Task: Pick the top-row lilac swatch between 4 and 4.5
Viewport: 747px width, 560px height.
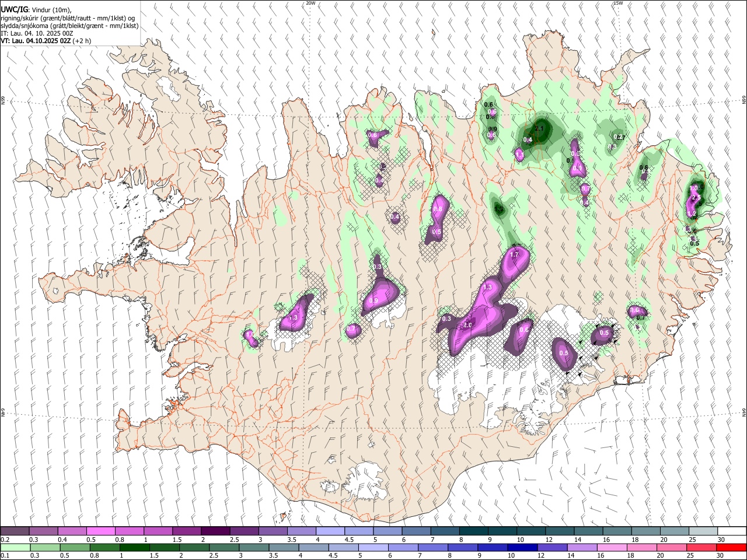Action: (x=330, y=531)
